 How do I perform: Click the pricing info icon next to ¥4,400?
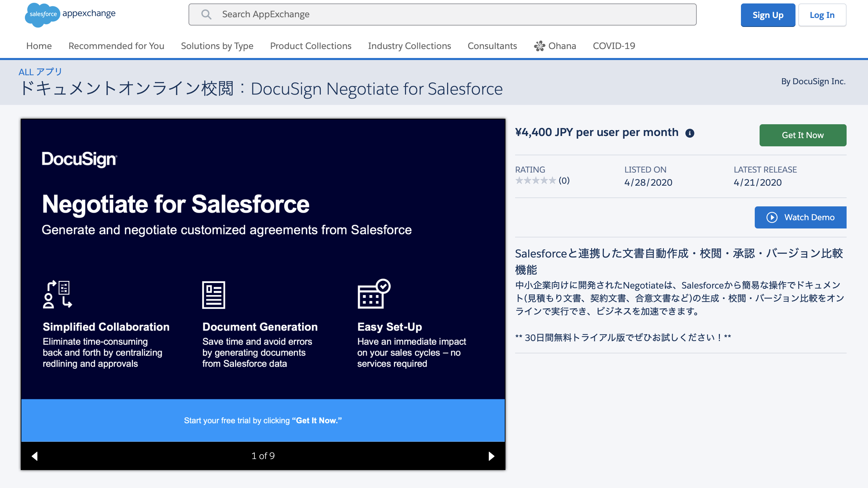[x=690, y=133]
